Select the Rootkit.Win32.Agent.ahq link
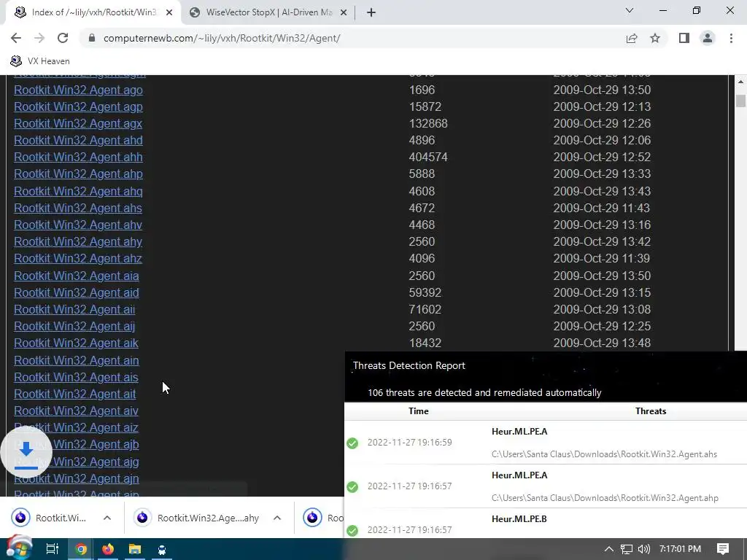Screen dimensions: 747x560 78,191
